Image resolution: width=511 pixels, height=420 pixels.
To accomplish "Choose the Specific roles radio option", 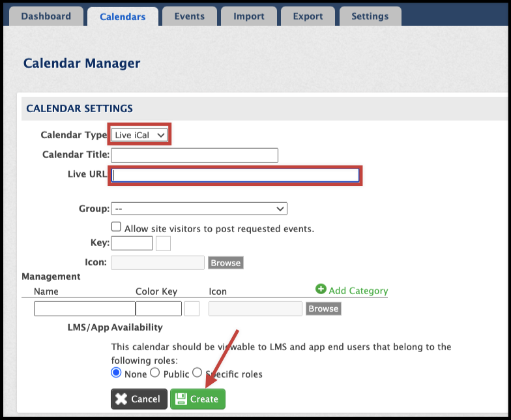I will (x=197, y=373).
